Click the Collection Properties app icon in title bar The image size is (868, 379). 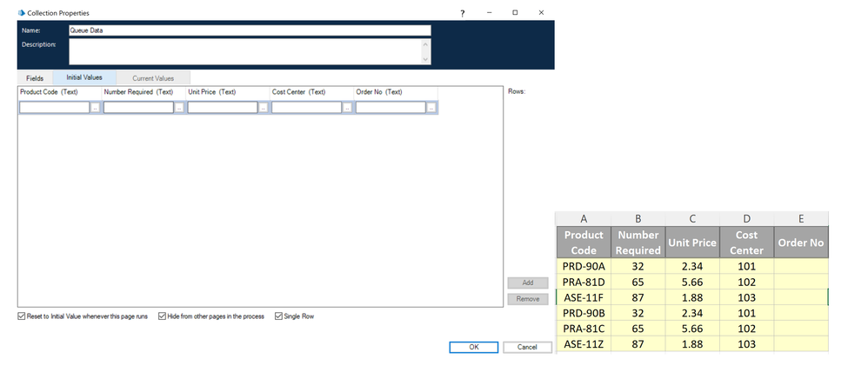click(22, 13)
